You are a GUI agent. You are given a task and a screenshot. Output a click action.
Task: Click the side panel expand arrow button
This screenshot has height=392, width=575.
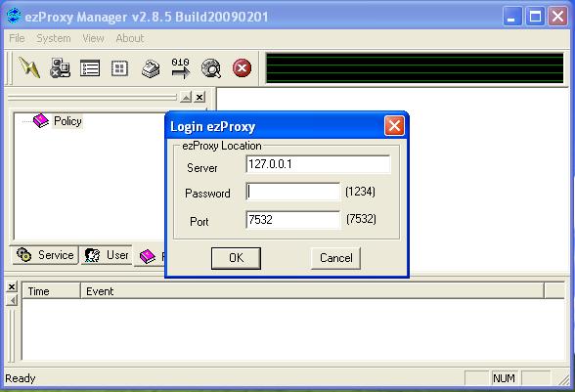(186, 97)
